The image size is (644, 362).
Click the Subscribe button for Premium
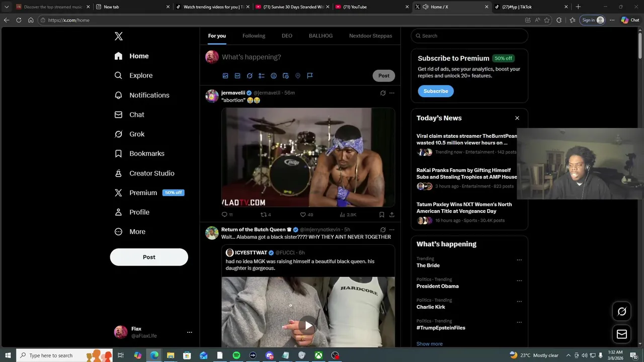point(436,91)
